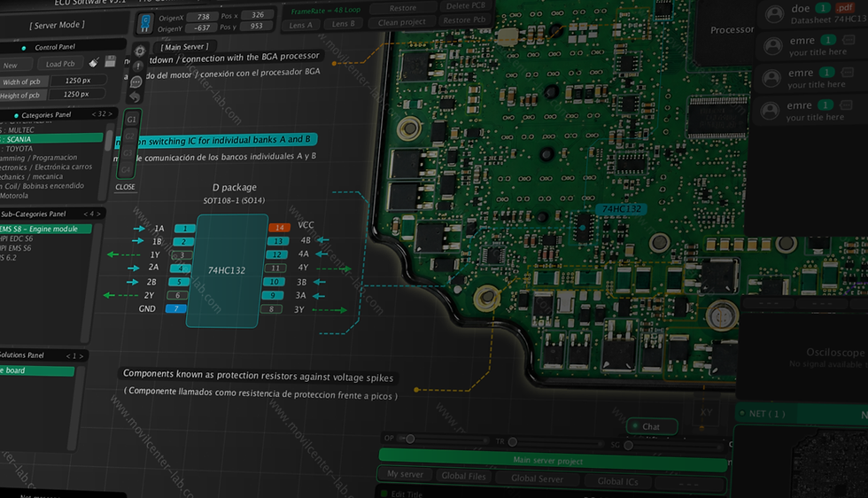
Task: Toggle the NET ( 1 ) indicator
Action: [742, 413]
